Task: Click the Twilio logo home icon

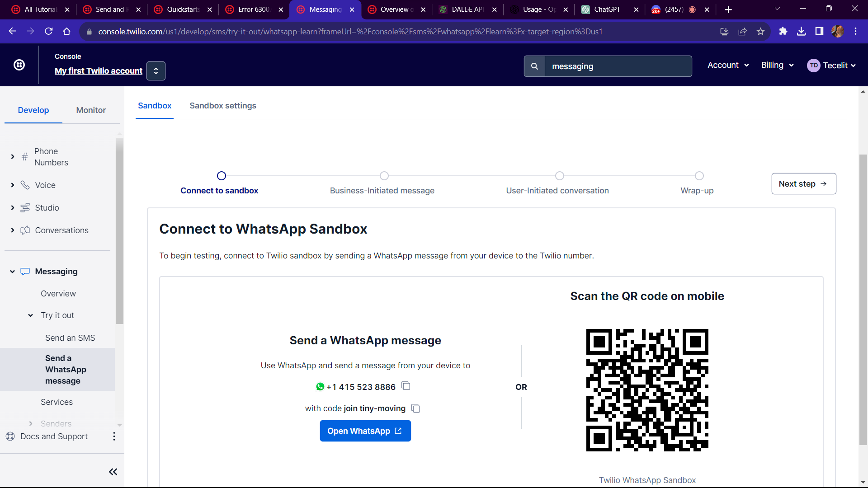Action: point(19,65)
